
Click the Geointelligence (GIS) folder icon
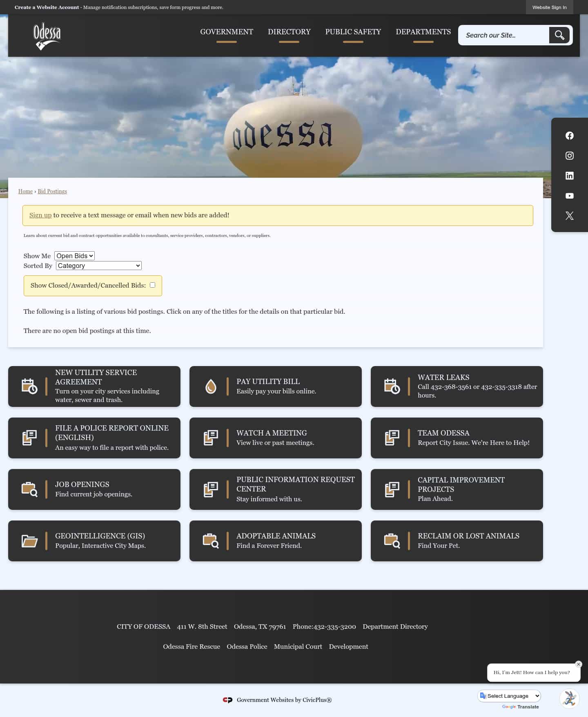(x=29, y=541)
